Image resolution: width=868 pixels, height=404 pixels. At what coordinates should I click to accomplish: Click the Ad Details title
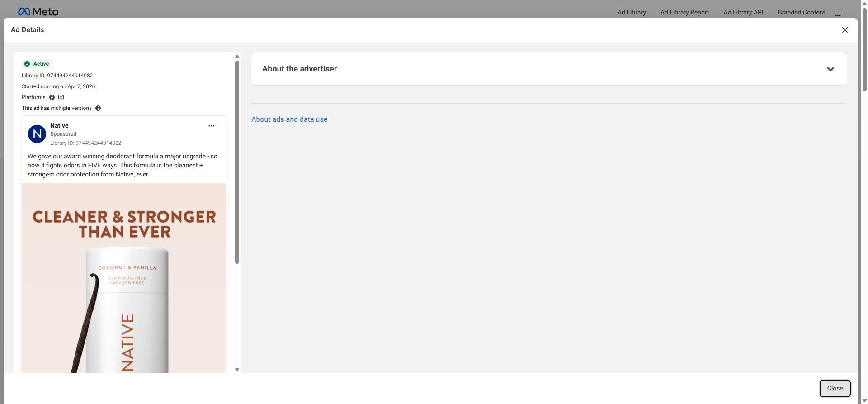pos(28,30)
